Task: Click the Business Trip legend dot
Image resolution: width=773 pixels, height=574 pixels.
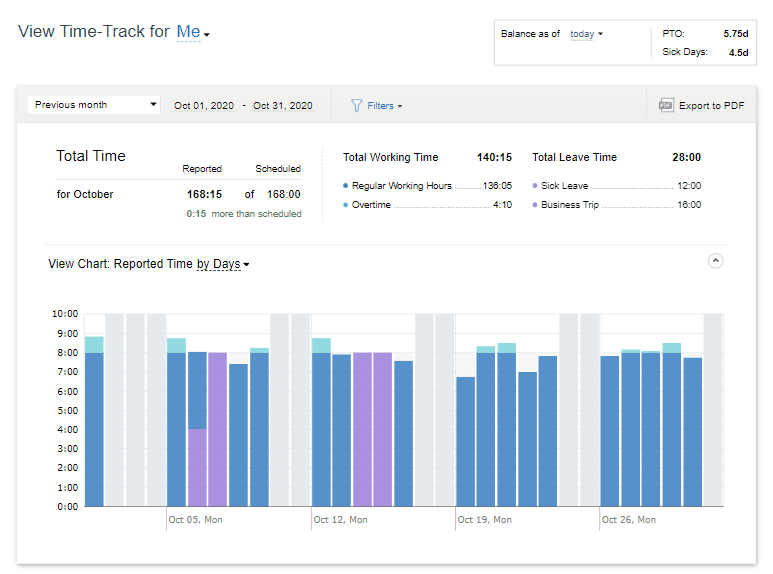Action: pyautogui.click(x=535, y=205)
